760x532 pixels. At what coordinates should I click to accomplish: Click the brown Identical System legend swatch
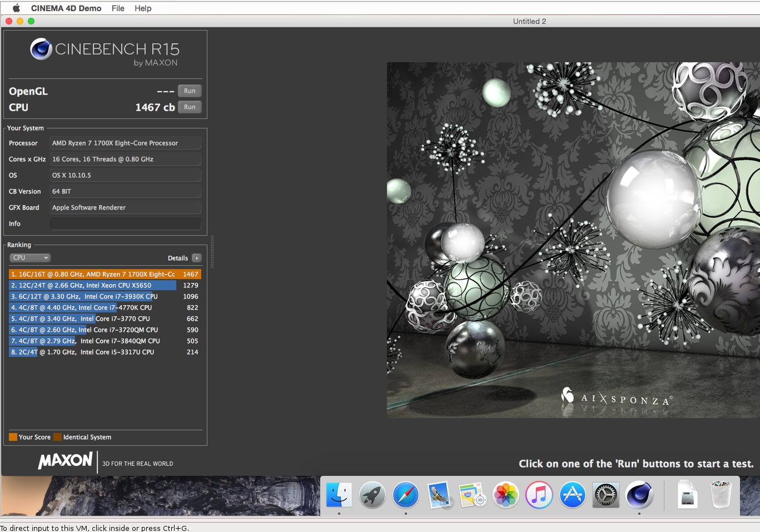[57, 437]
